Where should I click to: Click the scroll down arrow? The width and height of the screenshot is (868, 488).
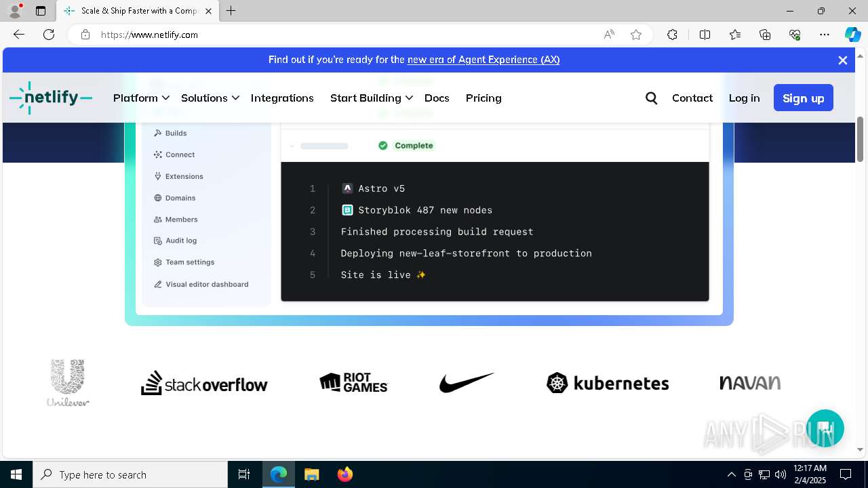click(x=861, y=449)
